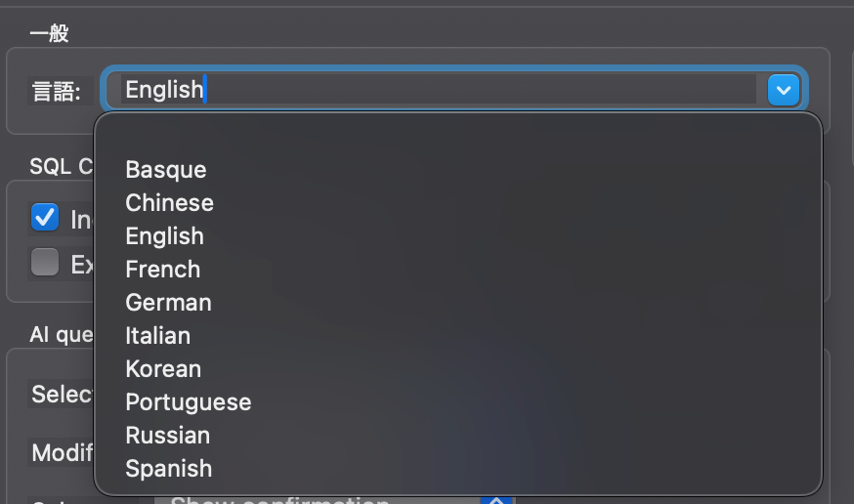Enable the unchecked checkbox below the checked one
The width and height of the screenshot is (854, 504).
point(45,263)
